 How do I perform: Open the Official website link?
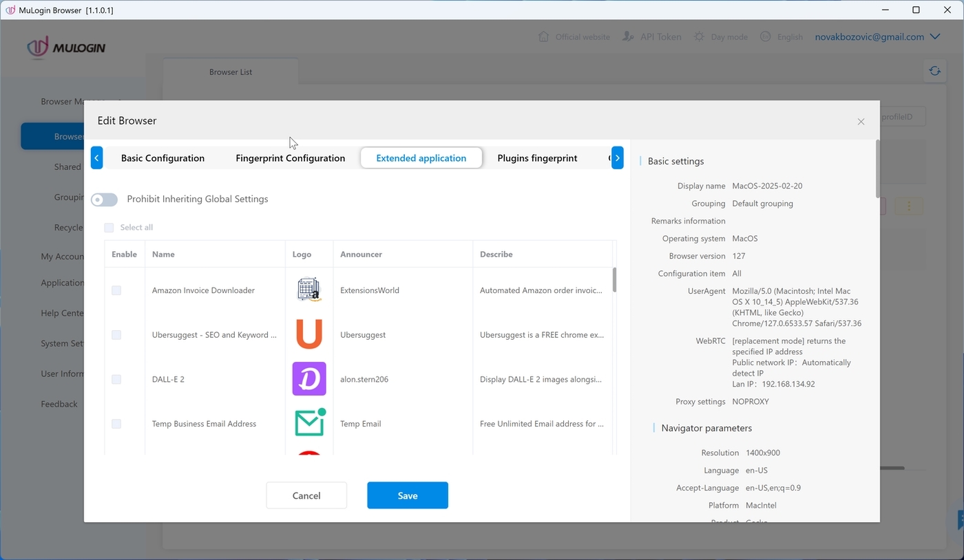tap(583, 37)
